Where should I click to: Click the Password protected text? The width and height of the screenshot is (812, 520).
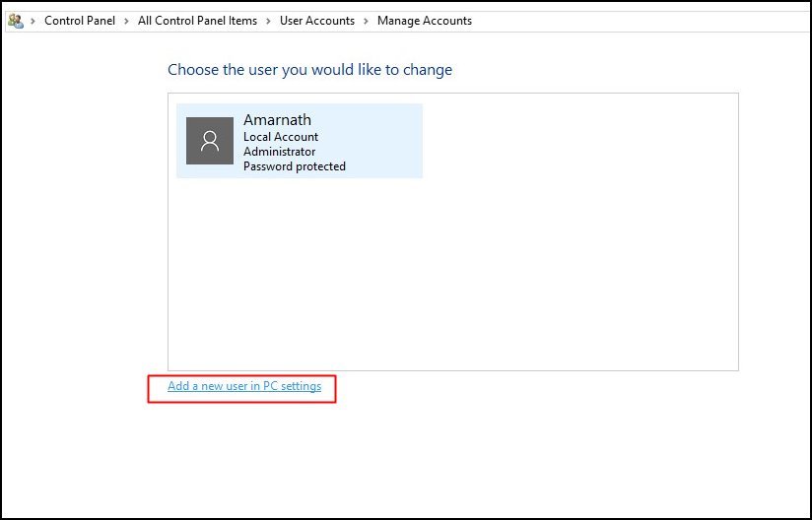pos(294,166)
